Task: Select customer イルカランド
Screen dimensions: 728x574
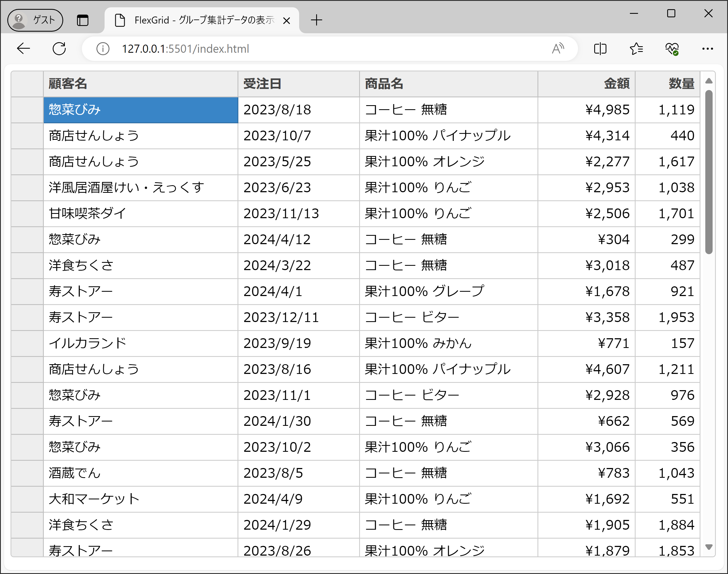Action: (141, 343)
